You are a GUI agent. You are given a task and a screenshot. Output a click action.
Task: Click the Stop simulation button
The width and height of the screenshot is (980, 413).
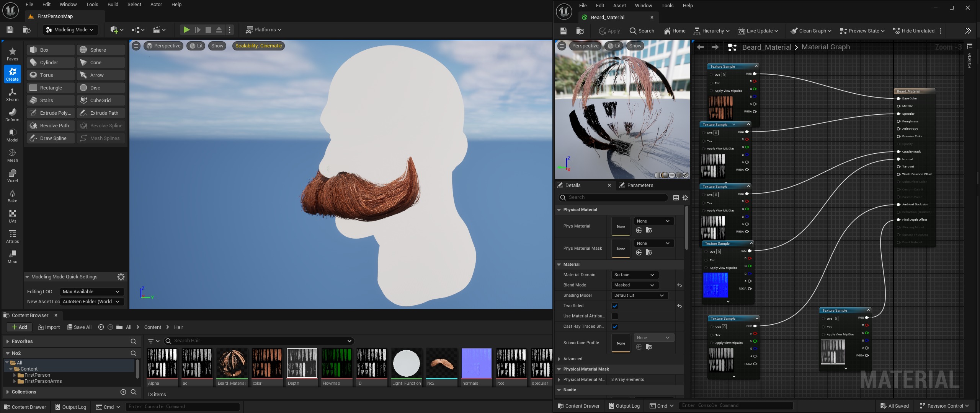click(208, 29)
